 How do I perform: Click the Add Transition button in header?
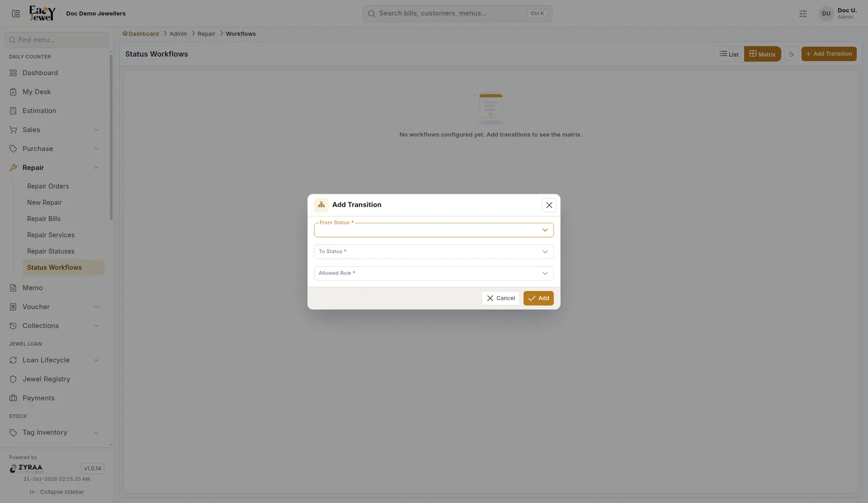pos(828,54)
